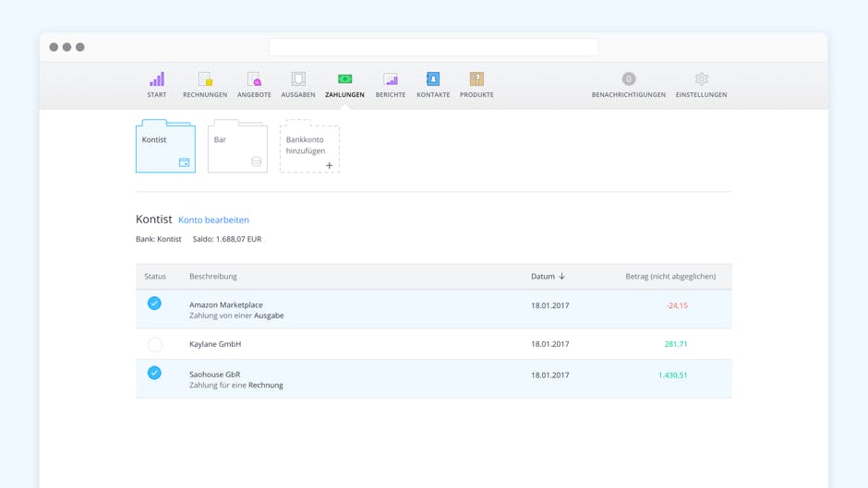Click the Konto bearbeiten link
This screenshot has height=488, width=868.
(x=213, y=220)
